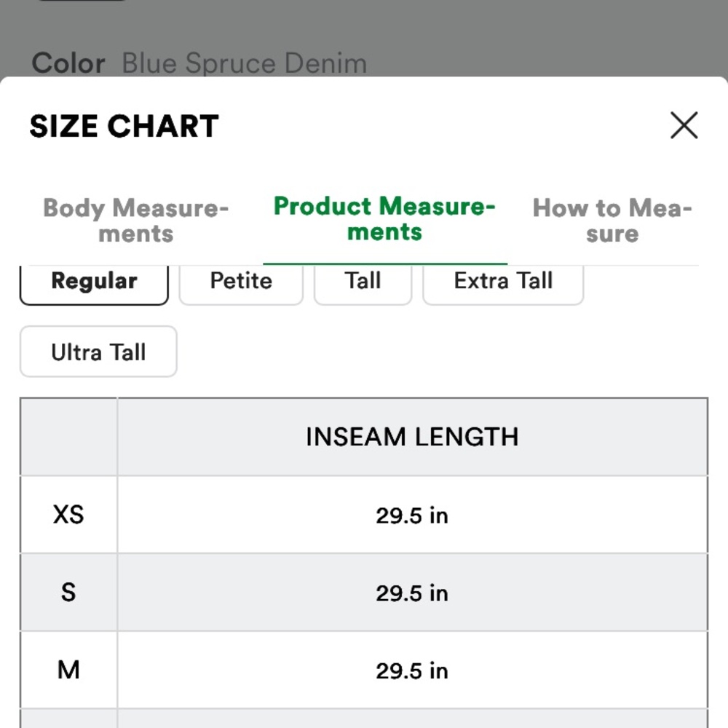Select the Extra Tall fit button
This screenshot has height=728, width=728.
[x=503, y=282]
